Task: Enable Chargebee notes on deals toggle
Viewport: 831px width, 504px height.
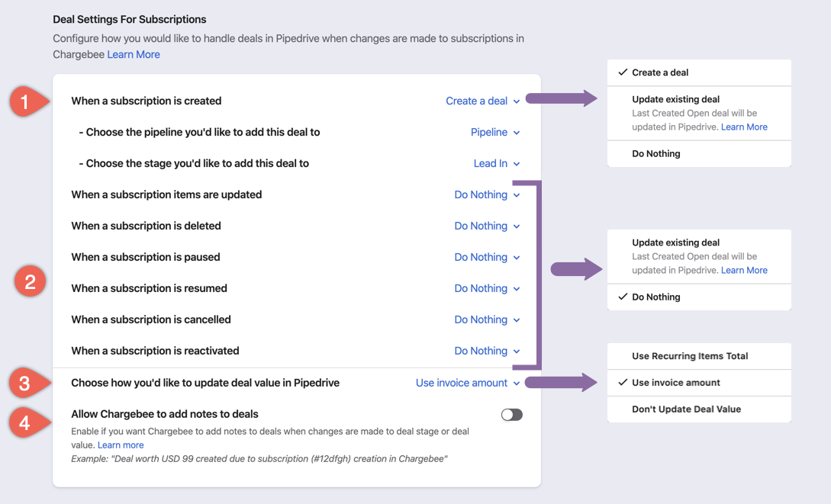Action: coord(511,415)
